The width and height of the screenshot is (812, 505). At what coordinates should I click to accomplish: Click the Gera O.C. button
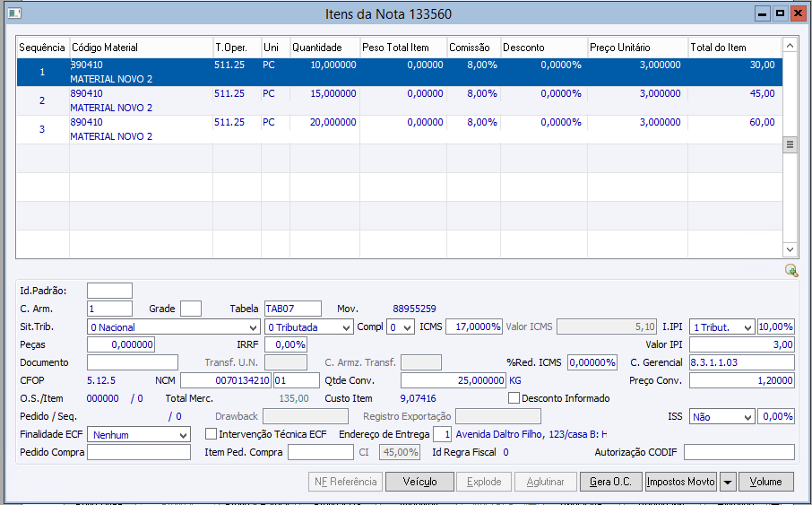point(610,482)
